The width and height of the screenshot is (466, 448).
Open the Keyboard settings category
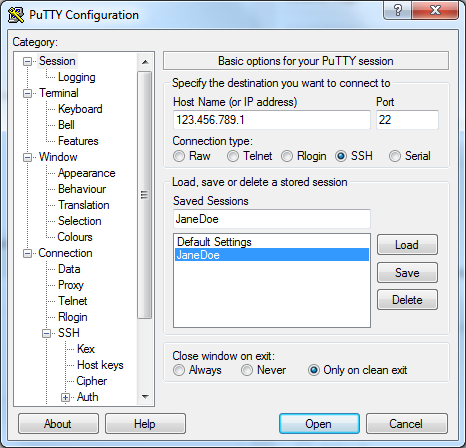tap(80, 109)
